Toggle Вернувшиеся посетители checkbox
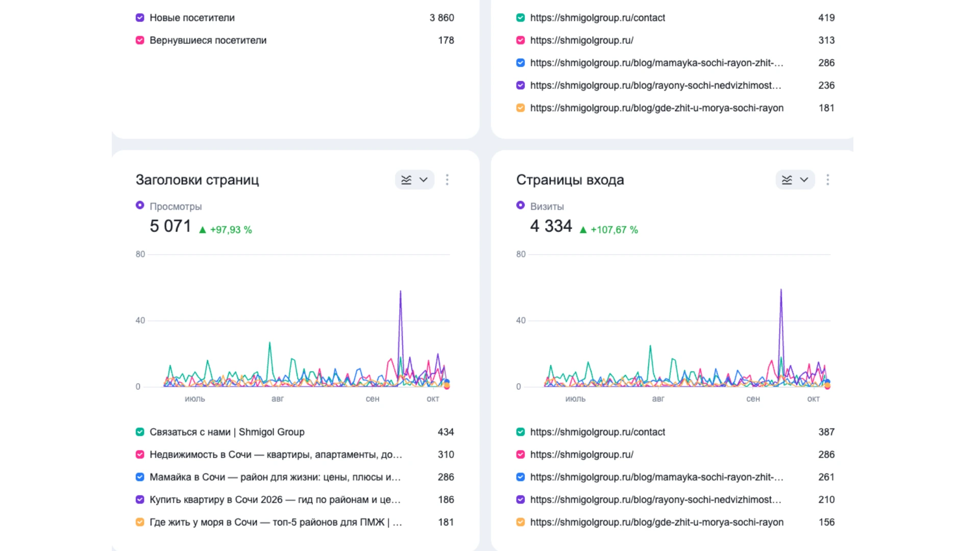The height and width of the screenshot is (551, 980). pos(140,40)
